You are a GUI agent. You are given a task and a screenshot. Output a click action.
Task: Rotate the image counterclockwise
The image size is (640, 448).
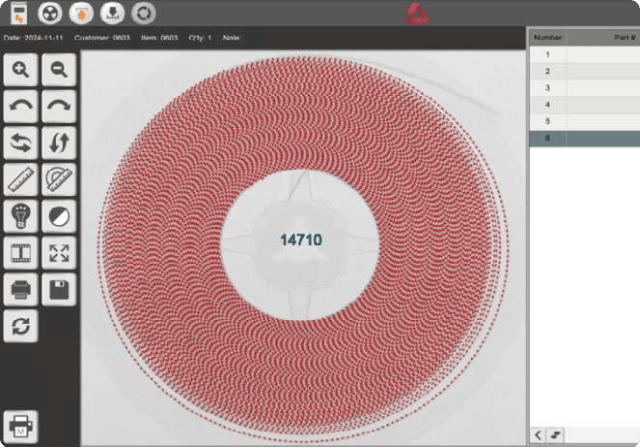(21, 106)
